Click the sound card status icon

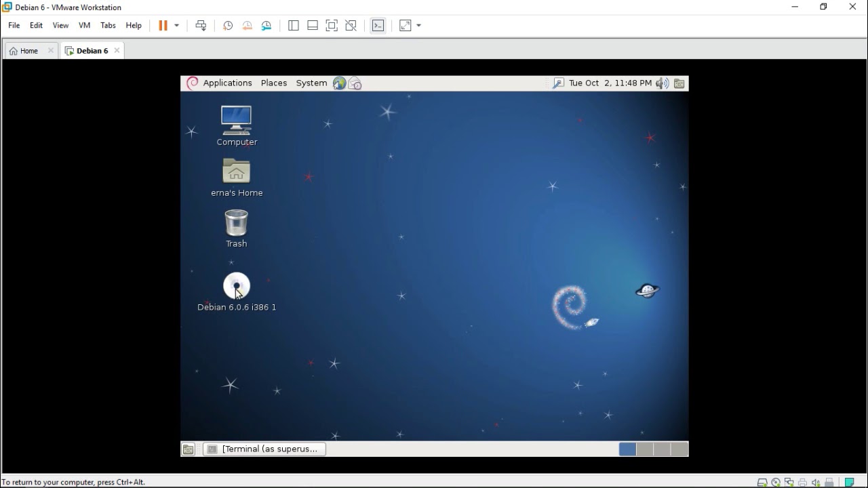816,483
